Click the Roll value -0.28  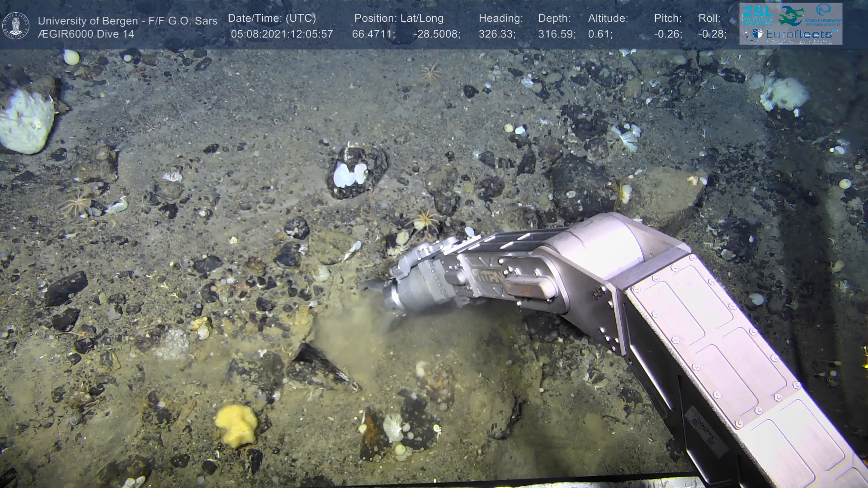(712, 34)
